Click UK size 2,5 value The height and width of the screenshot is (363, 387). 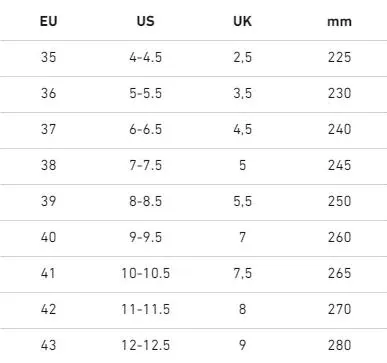[242, 57]
